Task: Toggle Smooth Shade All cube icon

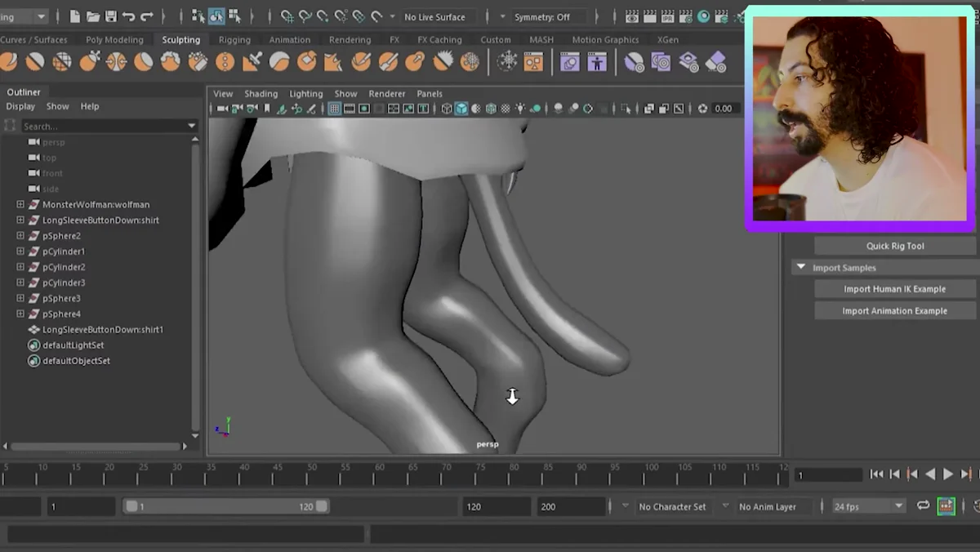Action: point(461,109)
